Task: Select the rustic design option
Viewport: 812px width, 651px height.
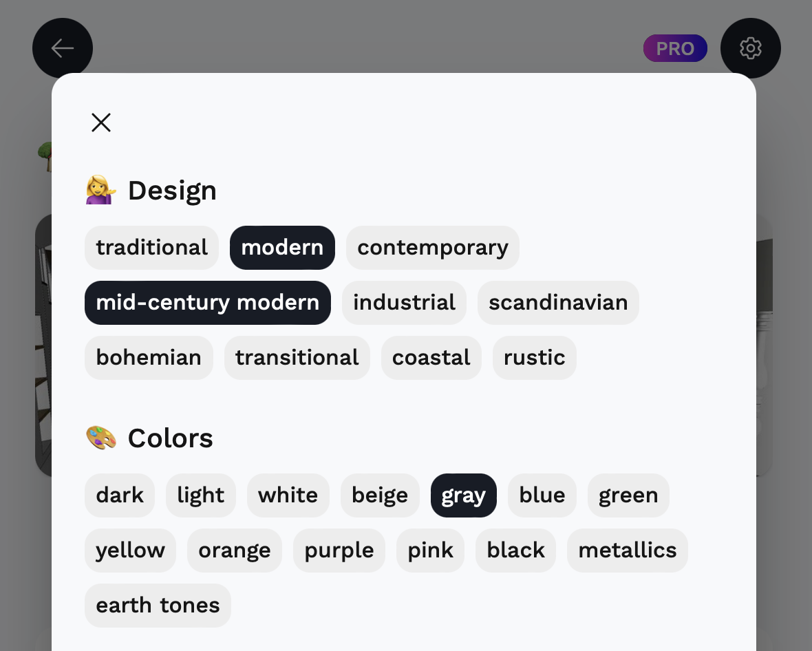Action: (535, 358)
